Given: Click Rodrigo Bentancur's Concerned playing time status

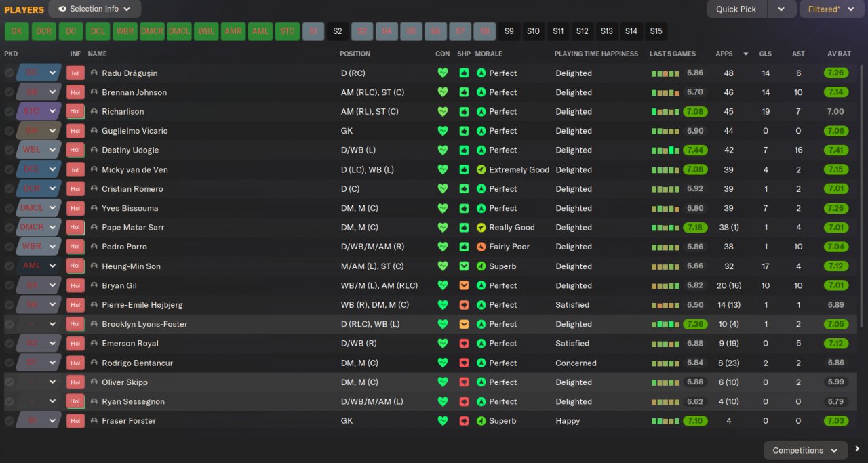Looking at the screenshot, I should tap(576, 363).
